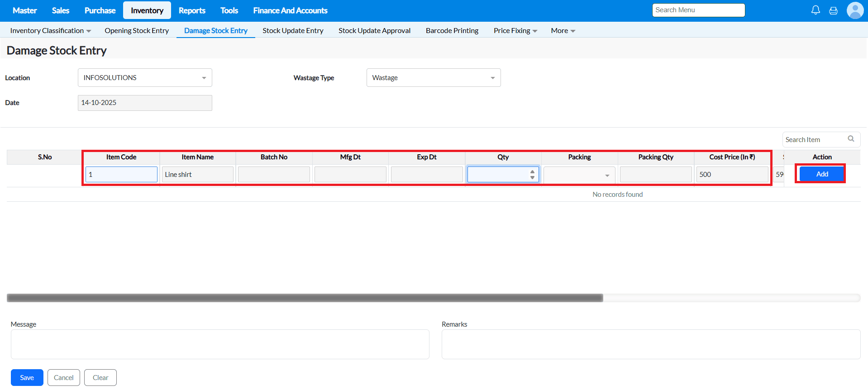Click the Save button

click(x=27, y=378)
